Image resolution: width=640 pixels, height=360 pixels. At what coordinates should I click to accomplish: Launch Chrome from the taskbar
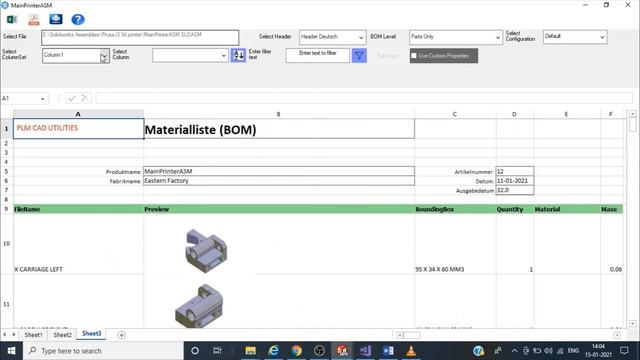point(297,351)
